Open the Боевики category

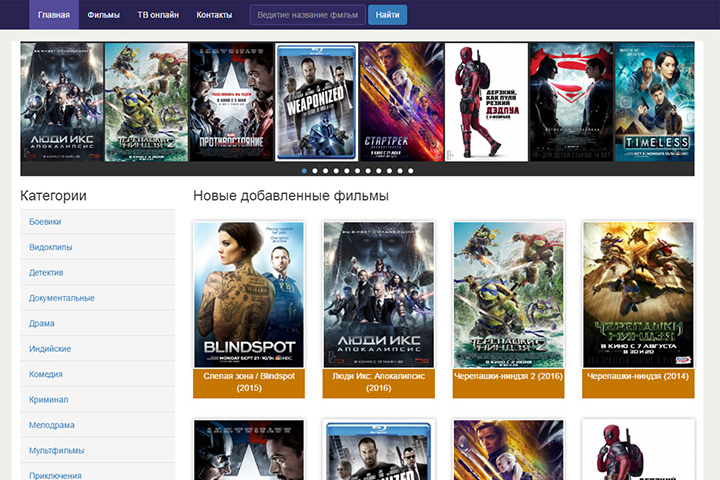click(x=98, y=222)
